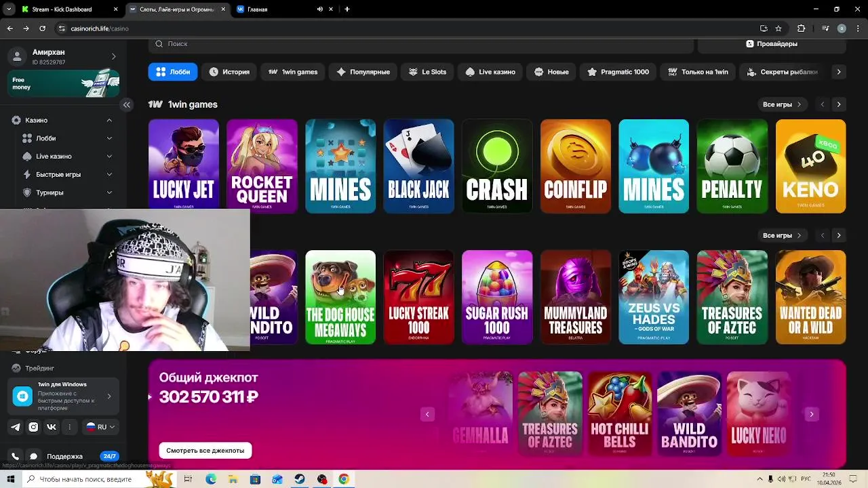The width and height of the screenshot is (868, 488).
Task: Next arrow for 1win games row
Action: pos(839,104)
